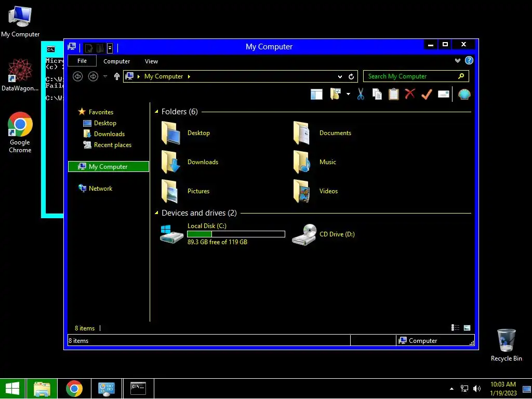Open the Help question mark icon
The height and width of the screenshot is (399, 532).
point(469,60)
